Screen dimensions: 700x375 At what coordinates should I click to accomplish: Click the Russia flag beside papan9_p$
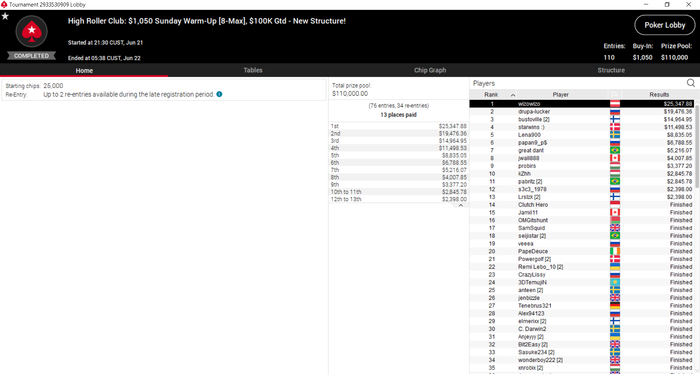click(615, 142)
